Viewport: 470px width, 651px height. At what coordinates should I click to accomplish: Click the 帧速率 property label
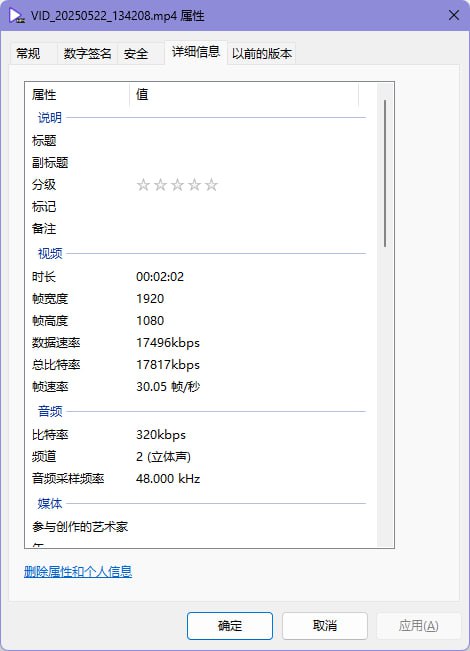click(x=50, y=387)
